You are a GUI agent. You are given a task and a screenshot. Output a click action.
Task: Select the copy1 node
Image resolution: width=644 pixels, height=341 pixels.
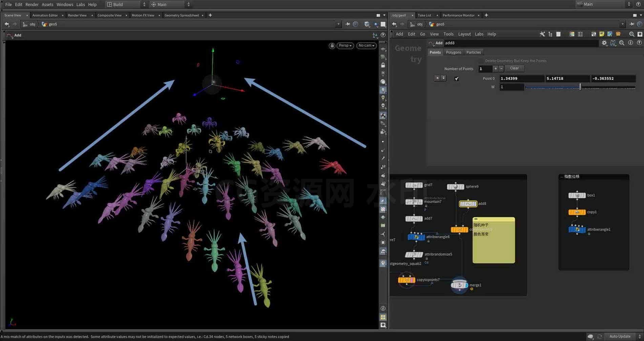pyautogui.click(x=577, y=212)
